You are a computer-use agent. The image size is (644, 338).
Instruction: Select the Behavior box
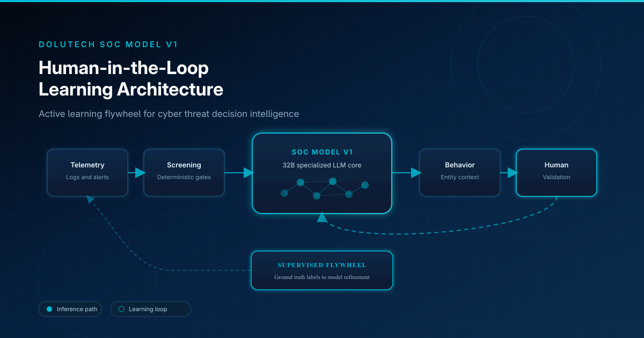point(460,172)
